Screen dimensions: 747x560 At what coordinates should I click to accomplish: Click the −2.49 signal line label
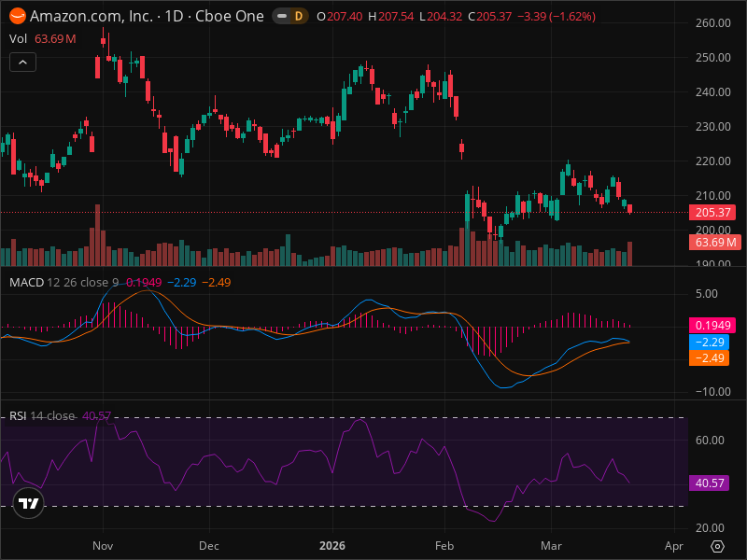pyautogui.click(x=710, y=358)
